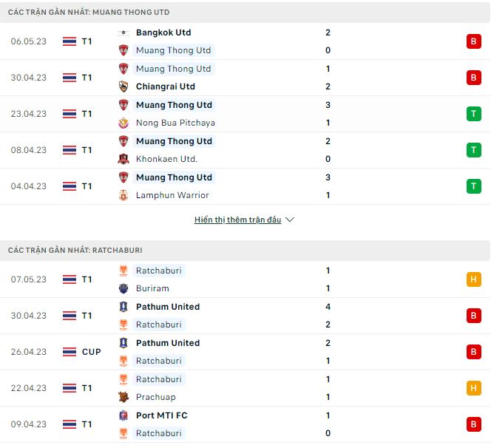Click the Chiangrai Utd team crest
491x448 pixels.
coord(123,86)
